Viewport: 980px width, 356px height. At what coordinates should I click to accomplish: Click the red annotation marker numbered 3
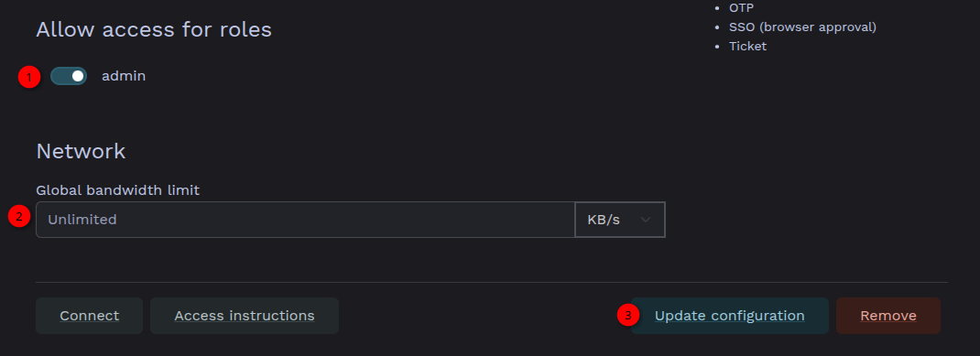click(627, 315)
